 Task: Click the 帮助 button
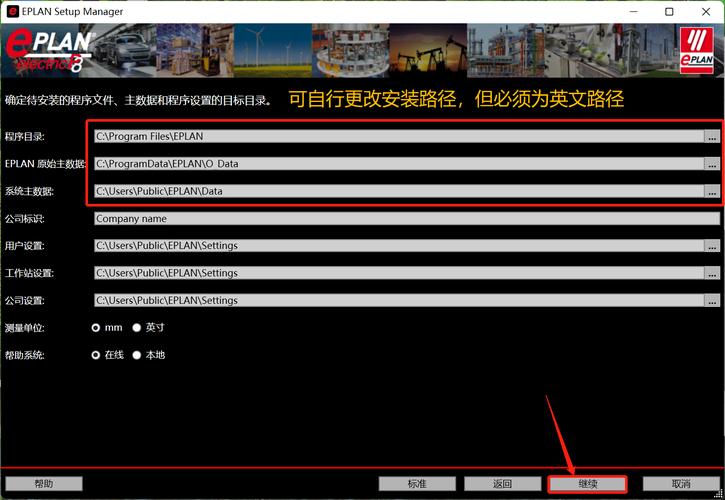pyautogui.click(x=44, y=484)
